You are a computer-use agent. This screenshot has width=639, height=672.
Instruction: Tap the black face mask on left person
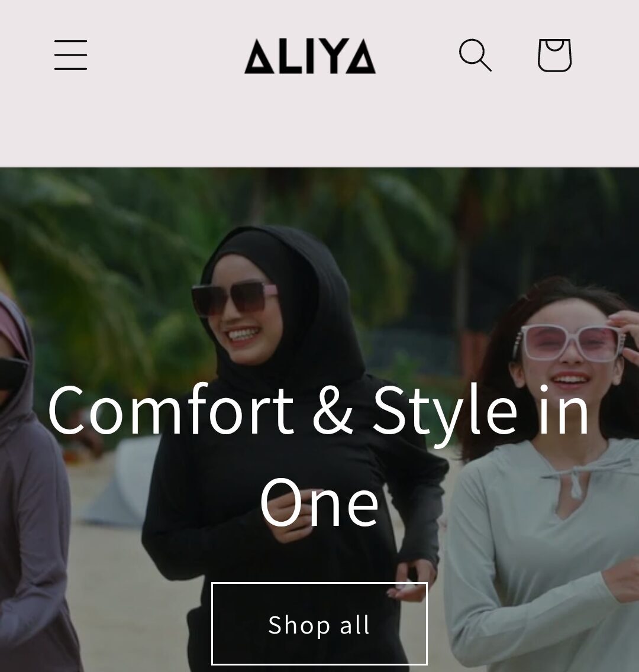point(13,374)
